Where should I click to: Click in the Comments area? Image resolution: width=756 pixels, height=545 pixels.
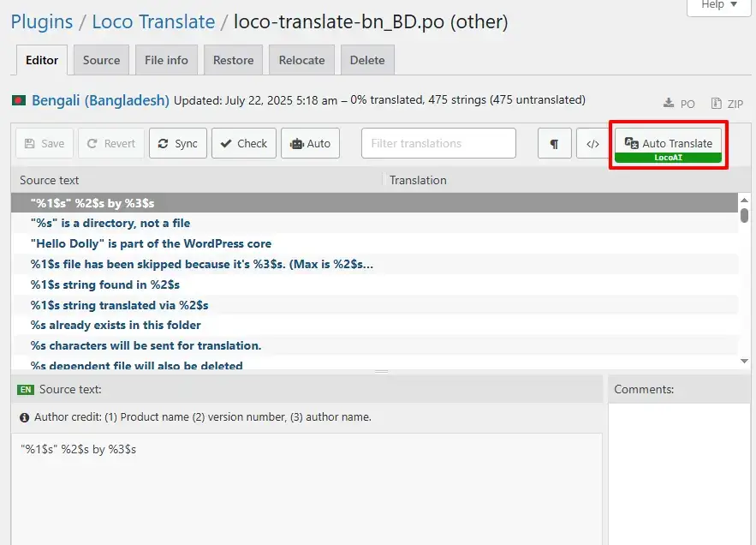pyautogui.click(x=680, y=474)
